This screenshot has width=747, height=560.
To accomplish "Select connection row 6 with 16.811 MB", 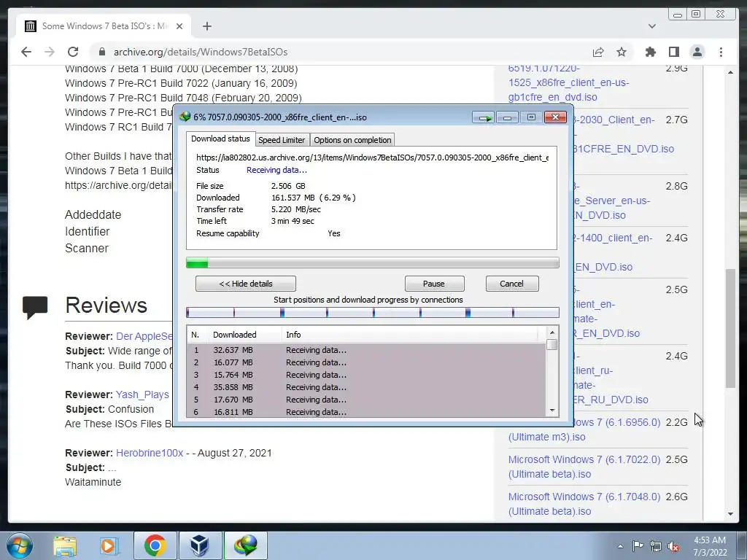I will coord(366,411).
